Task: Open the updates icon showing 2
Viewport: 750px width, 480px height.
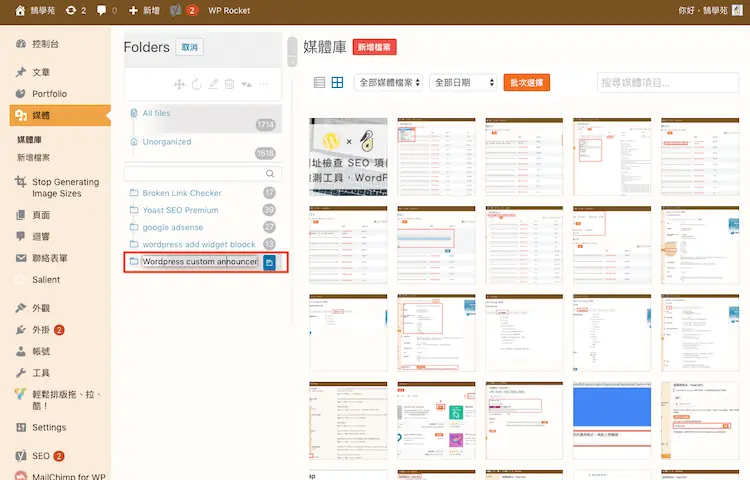Action: pyautogui.click(x=76, y=11)
